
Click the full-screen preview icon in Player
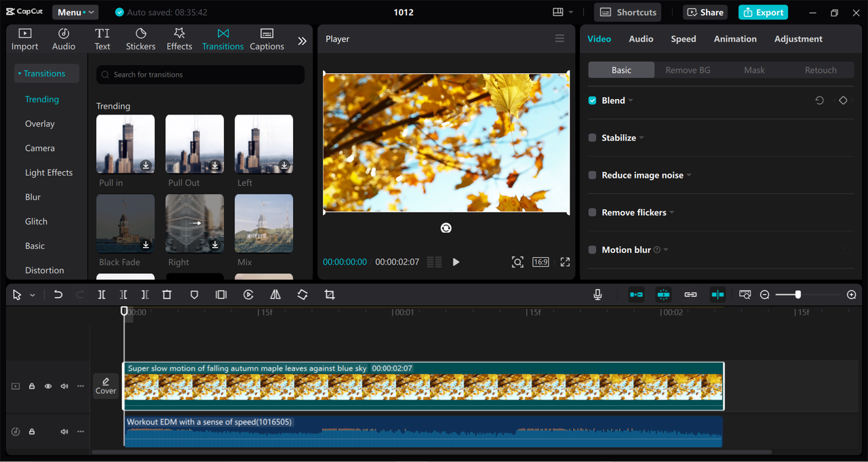click(565, 262)
